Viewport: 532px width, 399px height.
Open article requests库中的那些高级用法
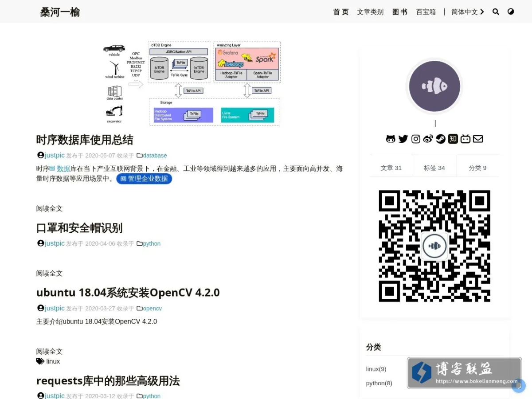pos(108,381)
